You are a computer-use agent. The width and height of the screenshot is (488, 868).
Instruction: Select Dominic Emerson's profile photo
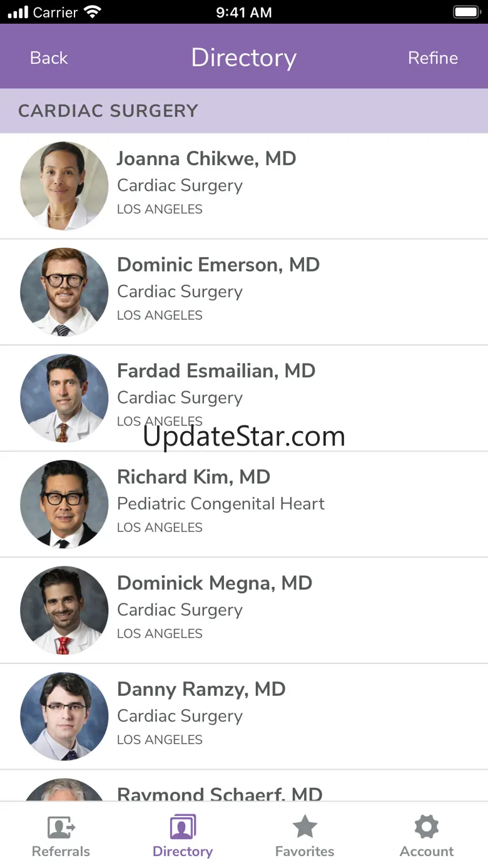click(x=64, y=292)
